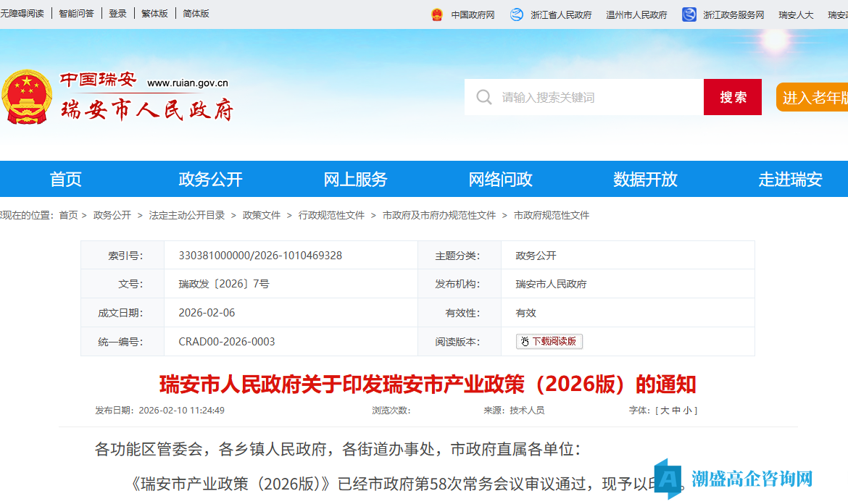
Task: Click the 浙江省人民政府 blue globe icon
Action: [517, 14]
